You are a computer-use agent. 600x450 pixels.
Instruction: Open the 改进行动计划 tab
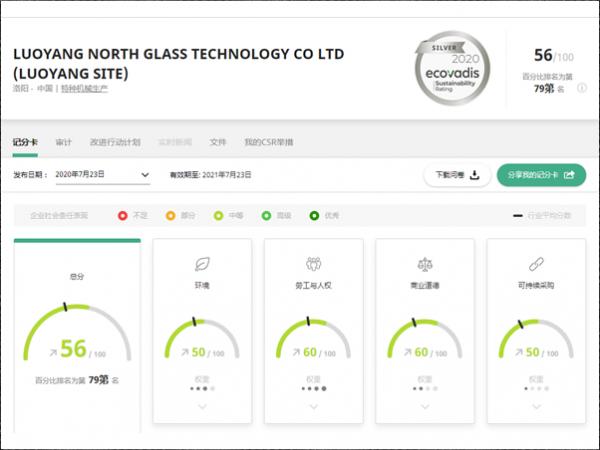[114, 142]
